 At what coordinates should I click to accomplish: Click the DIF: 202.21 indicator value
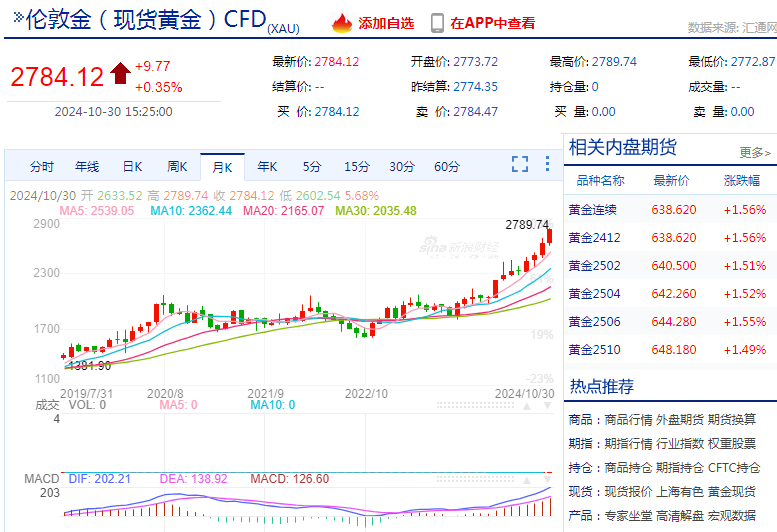click(100, 479)
